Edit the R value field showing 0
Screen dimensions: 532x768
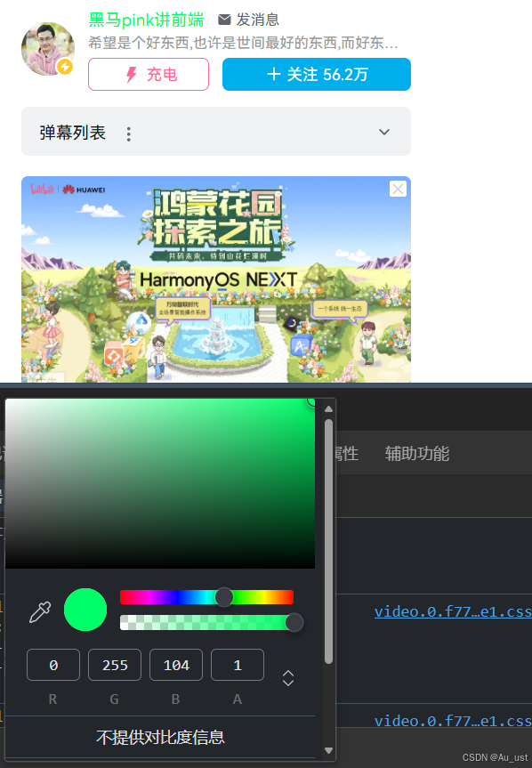point(53,665)
